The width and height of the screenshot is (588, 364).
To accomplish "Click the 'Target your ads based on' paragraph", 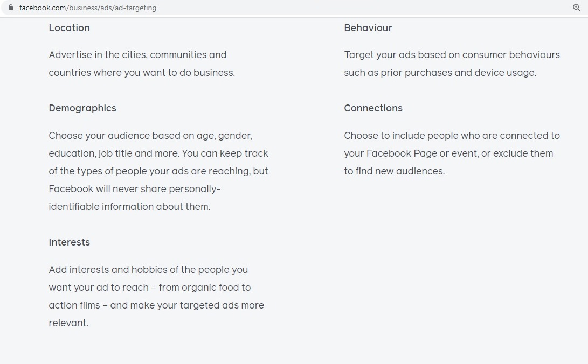I will [x=452, y=64].
